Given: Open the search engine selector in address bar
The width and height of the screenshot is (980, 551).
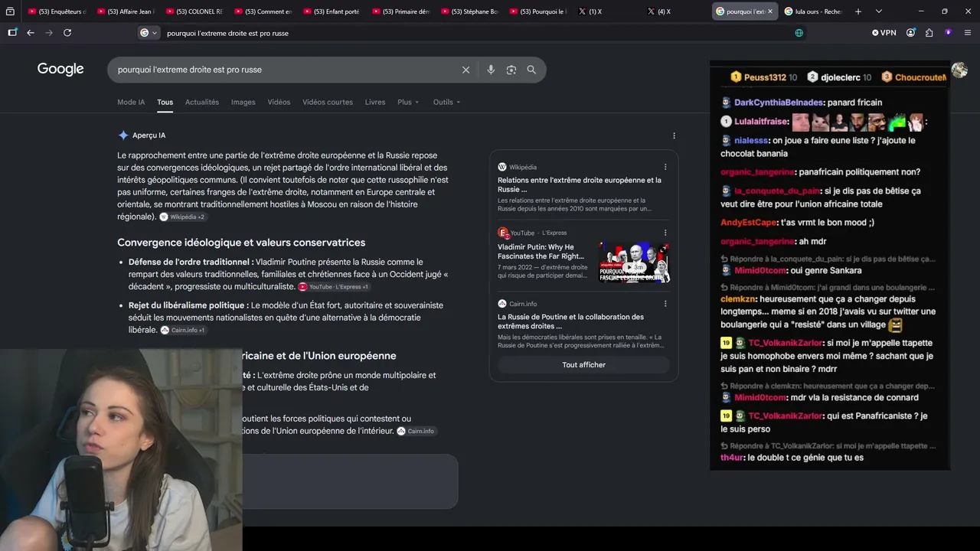Looking at the screenshot, I should [x=149, y=33].
